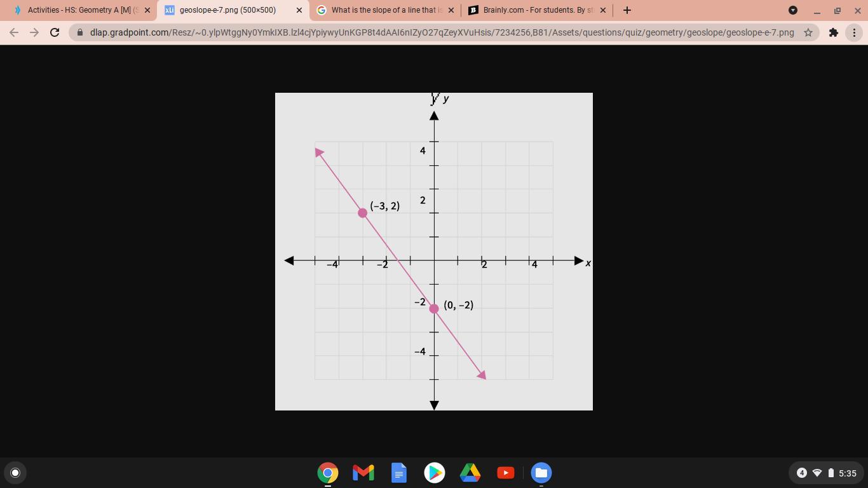
Task: Launch Gmail from the shelf
Action: coord(363,473)
